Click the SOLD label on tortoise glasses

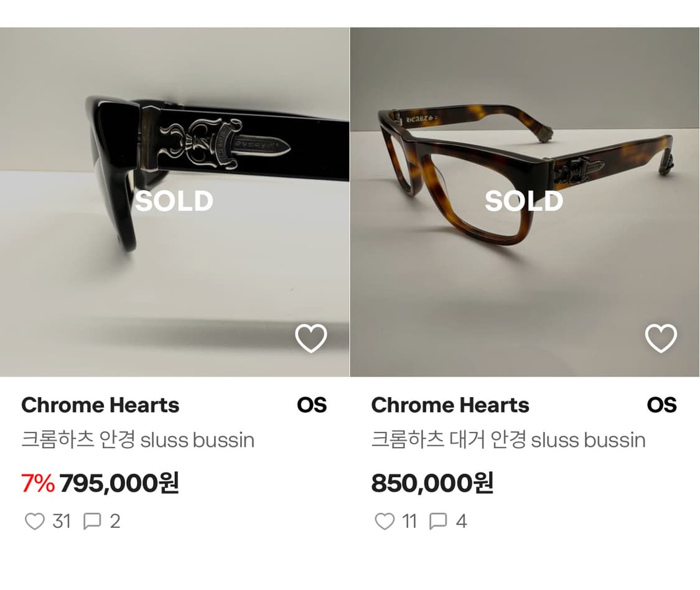(x=524, y=201)
